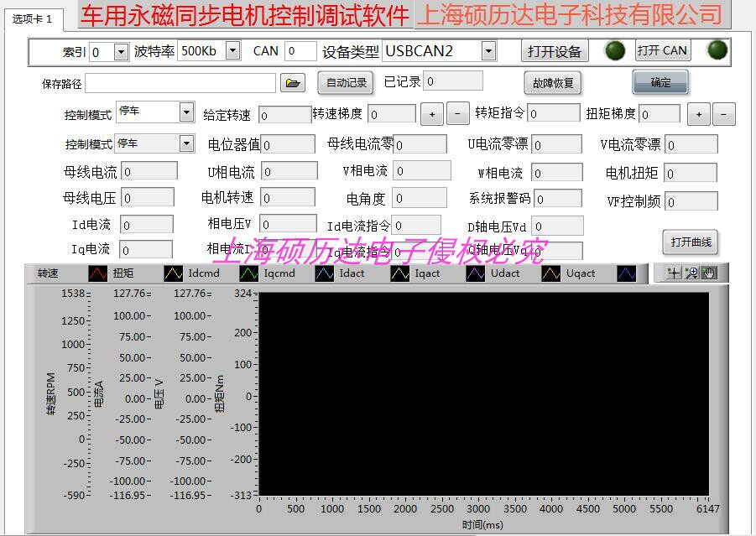This screenshot has width=756, height=536.
Task: Click the green LED next to 打开 CAN
Action: coord(717,49)
